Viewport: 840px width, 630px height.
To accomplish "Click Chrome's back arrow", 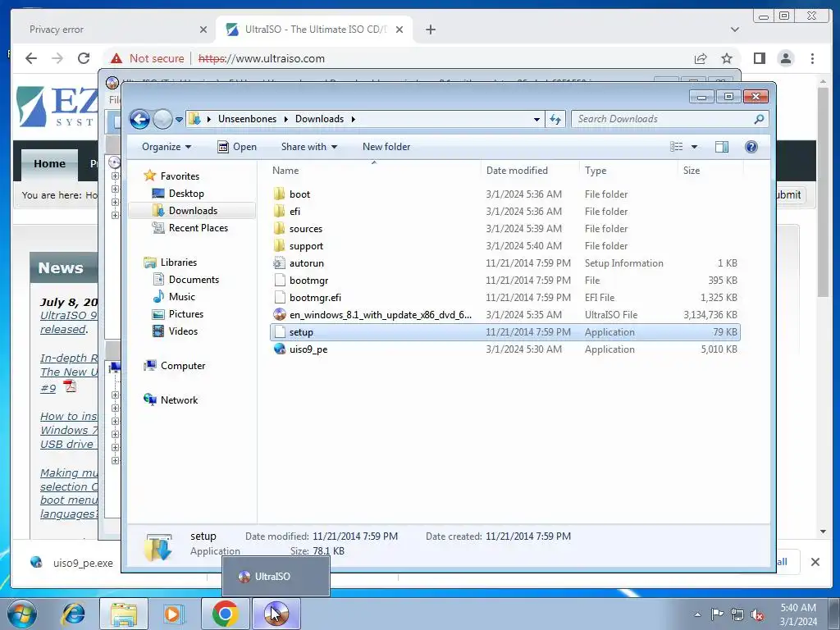I will [31, 58].
